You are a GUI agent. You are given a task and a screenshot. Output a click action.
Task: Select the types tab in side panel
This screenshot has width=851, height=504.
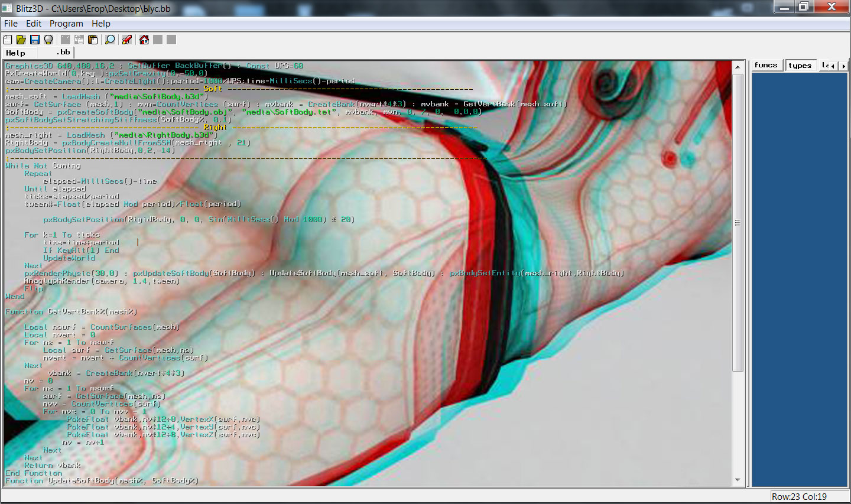800,66
